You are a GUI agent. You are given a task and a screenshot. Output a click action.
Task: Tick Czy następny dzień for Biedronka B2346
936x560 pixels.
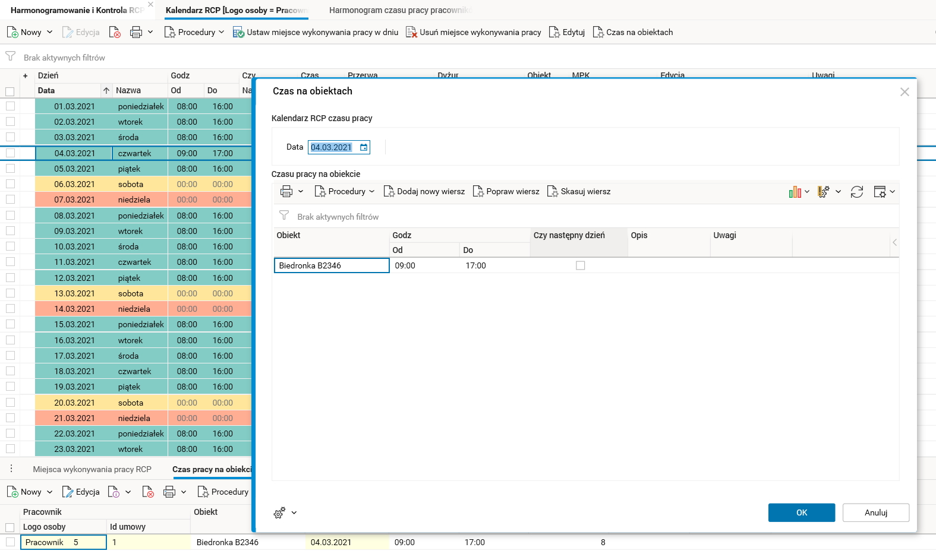(581, 265)
